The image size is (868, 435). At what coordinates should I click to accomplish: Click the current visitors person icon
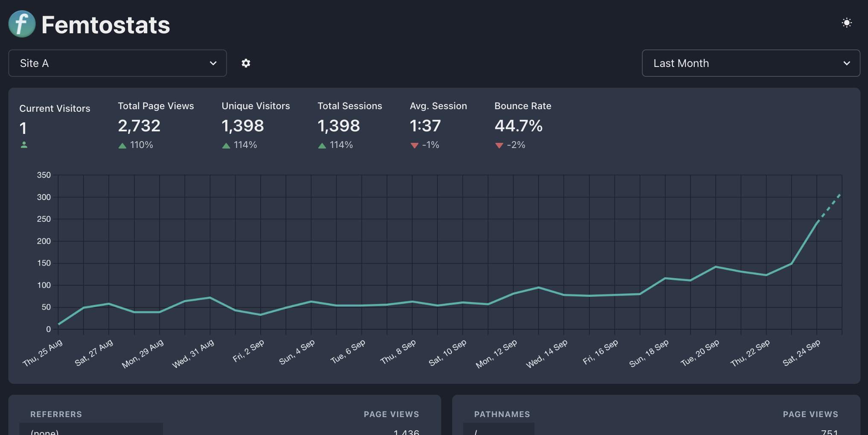24,145
